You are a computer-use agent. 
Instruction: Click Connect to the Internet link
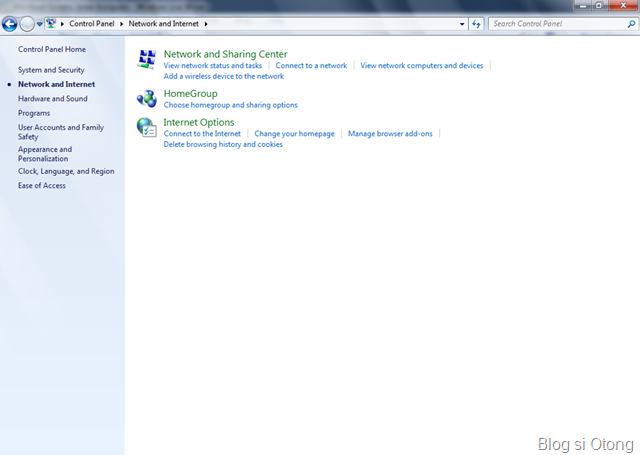click(x=202, y=133)
